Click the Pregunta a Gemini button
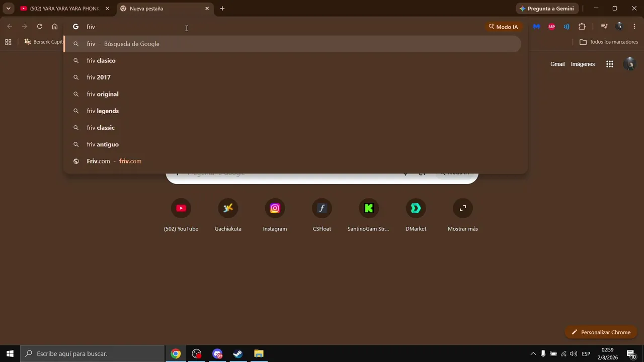The height and width of the screenshot is (362, 644). tap(547, 9)
